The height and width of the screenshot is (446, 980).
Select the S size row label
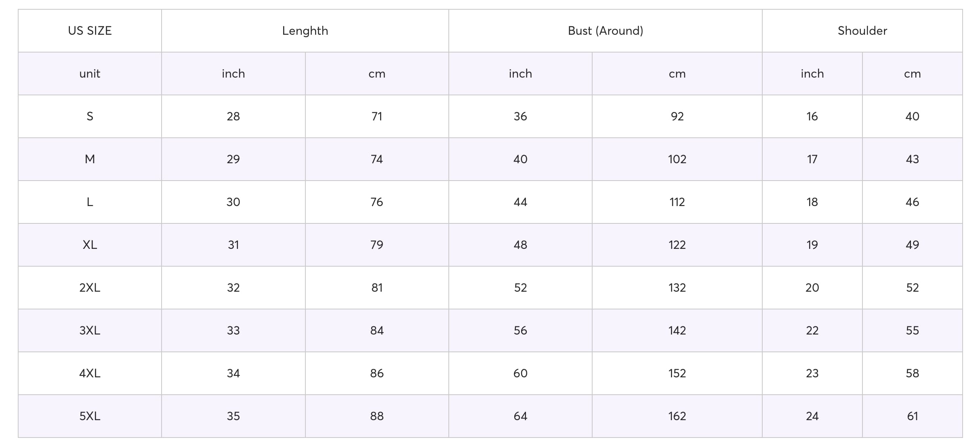click(90, 116)
